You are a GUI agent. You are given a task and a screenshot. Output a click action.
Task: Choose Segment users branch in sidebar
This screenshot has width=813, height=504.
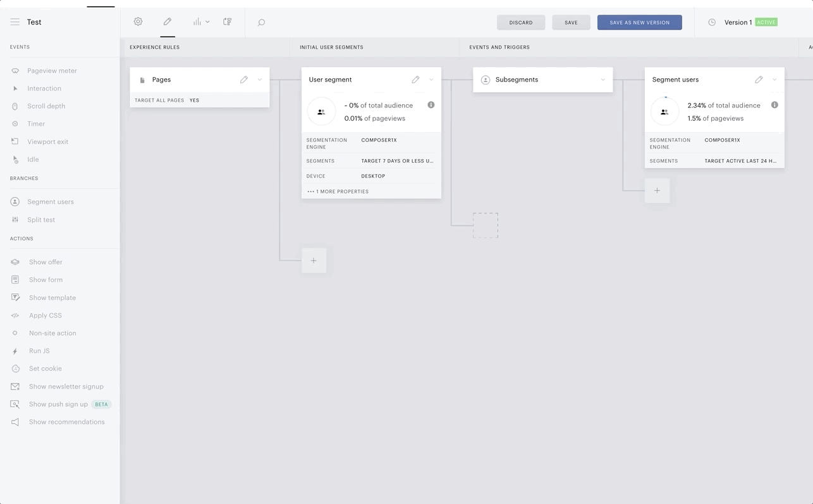51,201
